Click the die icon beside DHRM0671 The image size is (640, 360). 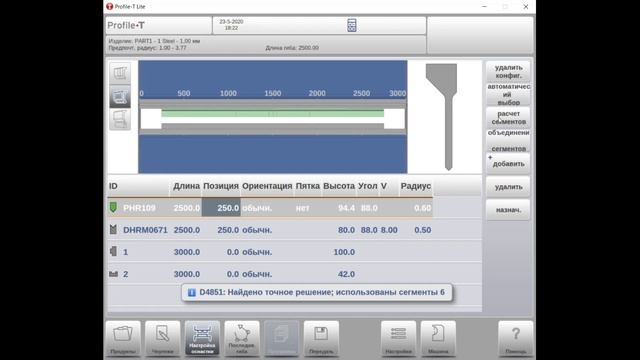113,229
